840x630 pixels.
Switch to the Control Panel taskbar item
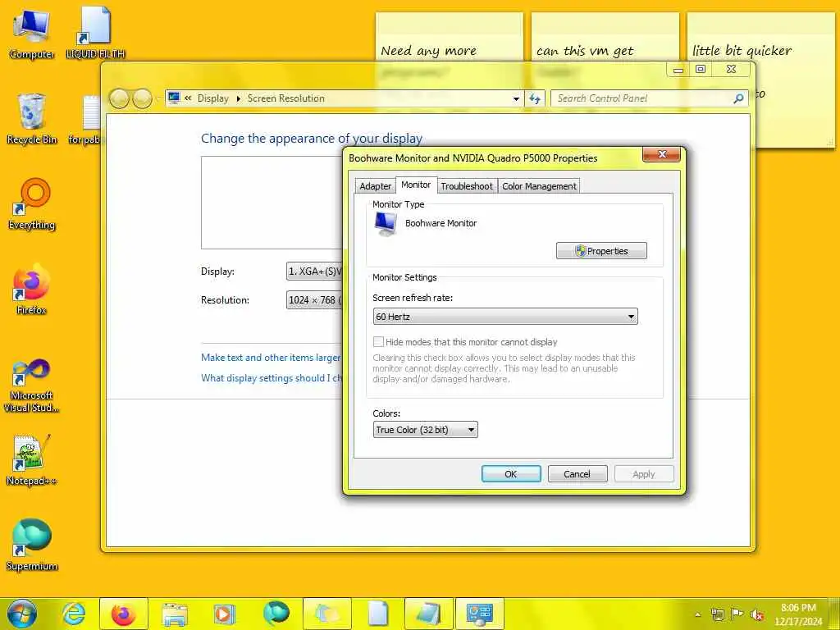click(479, 614)
